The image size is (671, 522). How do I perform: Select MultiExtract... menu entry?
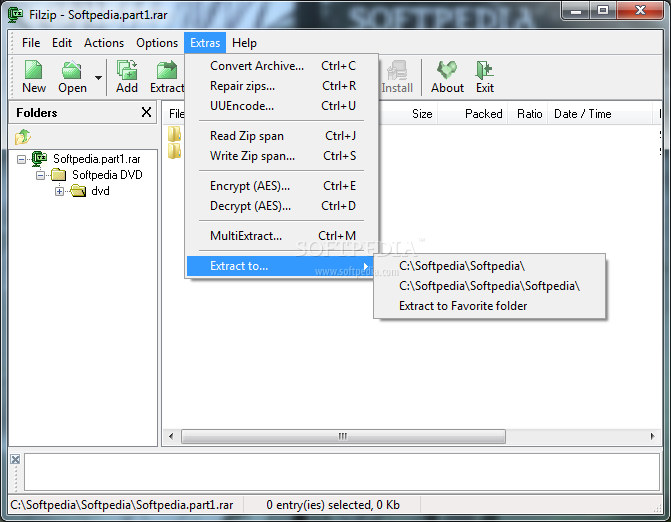tap(282, 236)
